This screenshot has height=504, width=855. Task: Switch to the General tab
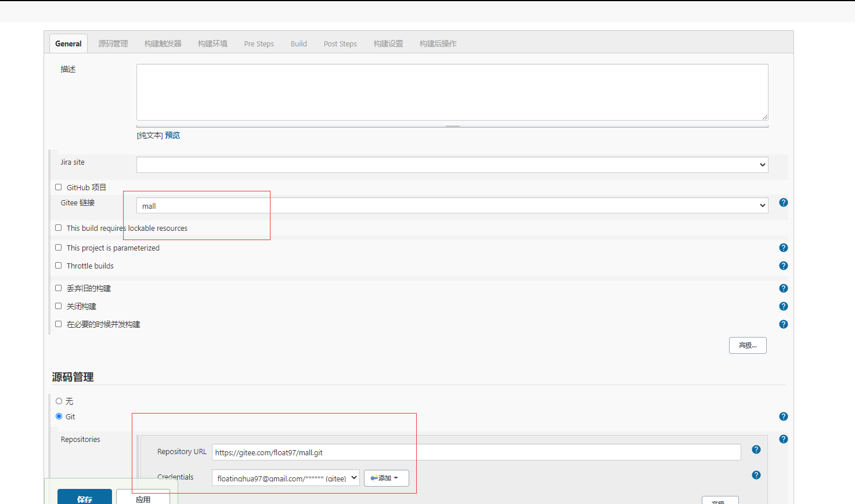pos(68,43)
